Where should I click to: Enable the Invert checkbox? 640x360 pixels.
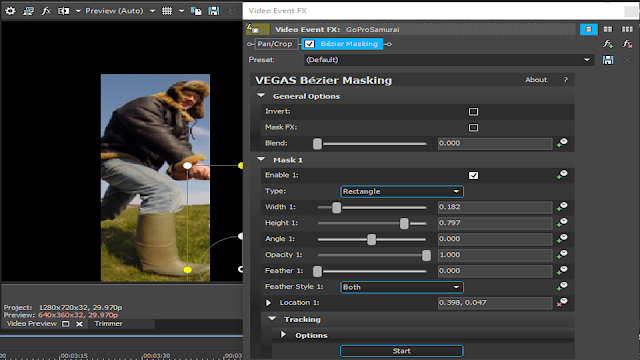[473, 111]
